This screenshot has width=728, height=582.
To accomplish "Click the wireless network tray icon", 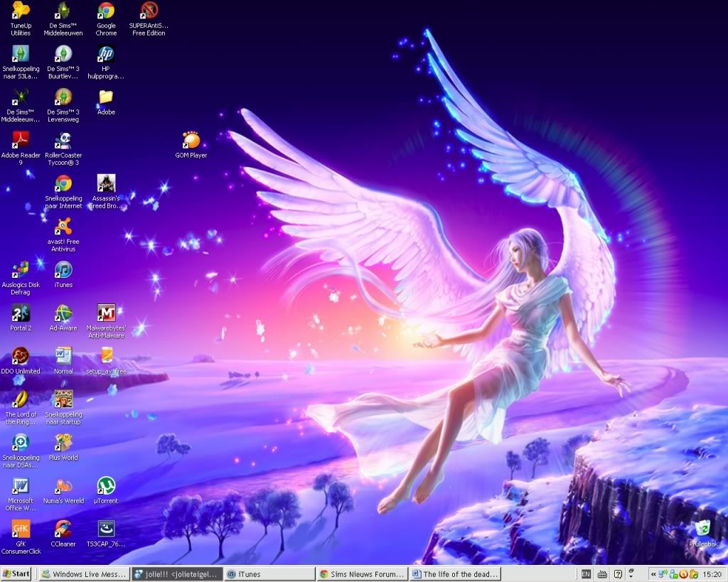I will pyautogui.click(x=663, y=574).
